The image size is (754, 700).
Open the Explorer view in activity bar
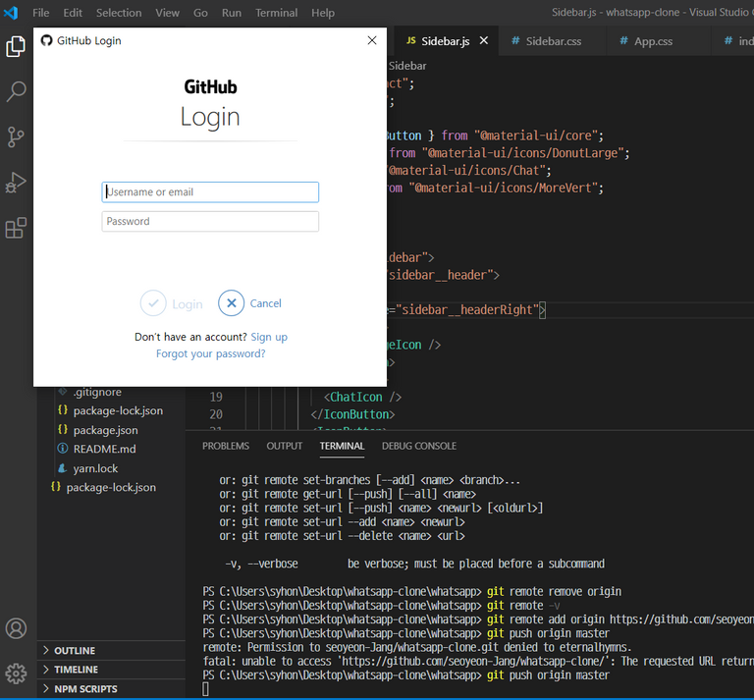tap(16, 46)
